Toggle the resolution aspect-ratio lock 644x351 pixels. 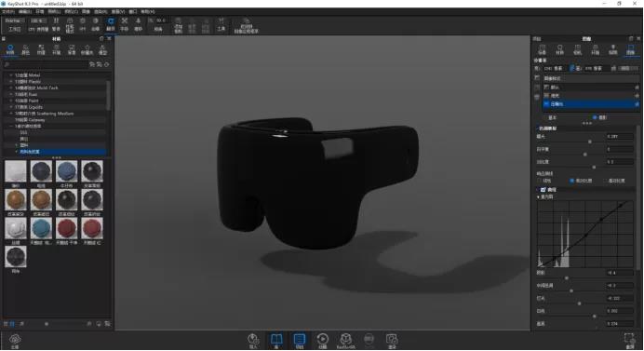(x=572, y=68)
